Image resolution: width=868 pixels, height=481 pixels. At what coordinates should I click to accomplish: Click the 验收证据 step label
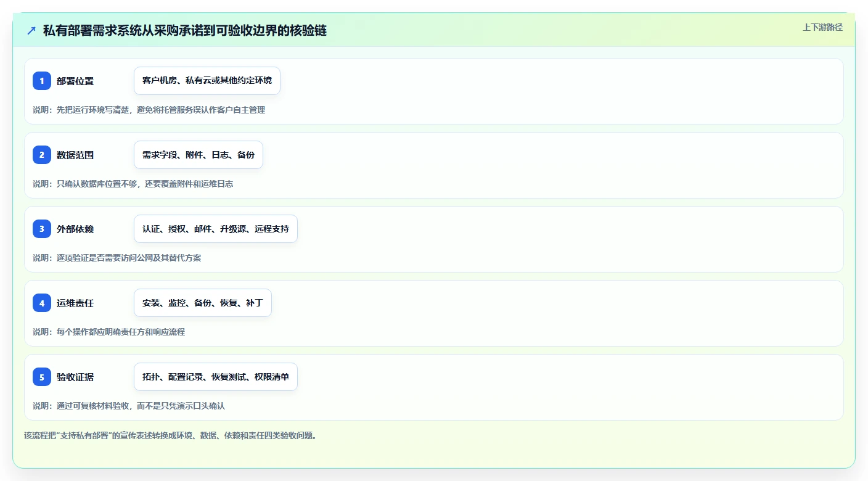click(x=75, y=377)
